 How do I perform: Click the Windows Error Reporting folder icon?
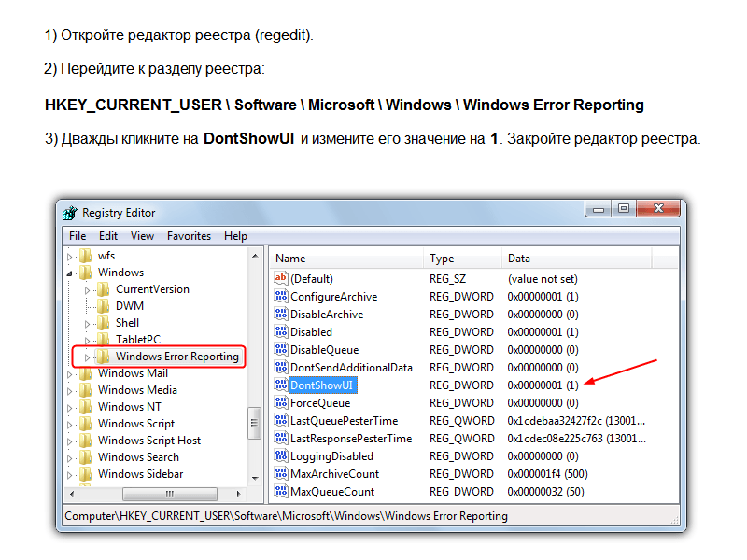(x=104, y=357)
